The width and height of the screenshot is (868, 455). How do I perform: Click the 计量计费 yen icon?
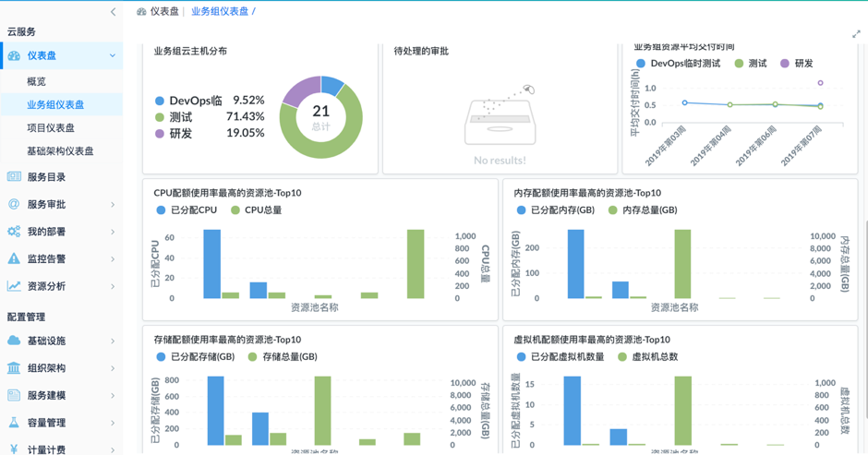point(14,449)
